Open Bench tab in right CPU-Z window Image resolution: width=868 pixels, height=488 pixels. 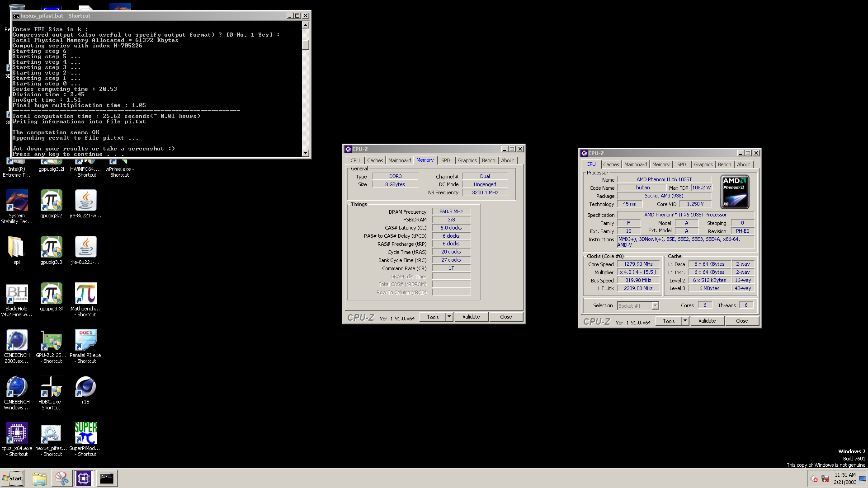click(x=724, y=164)
